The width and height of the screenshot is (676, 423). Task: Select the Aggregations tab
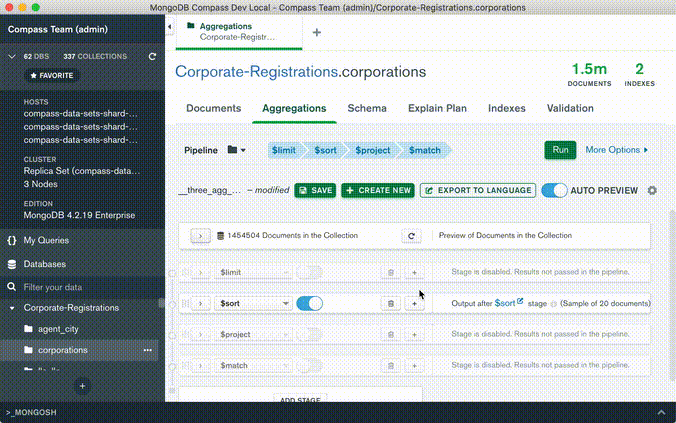(x=294, y=108)
